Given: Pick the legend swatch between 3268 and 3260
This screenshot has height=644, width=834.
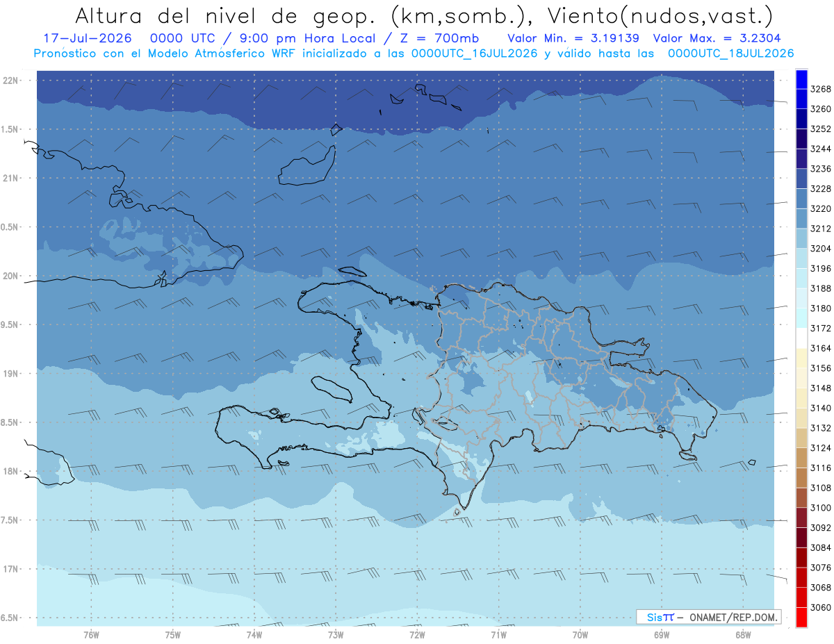Looking at the screenshot, I should point(801,99).
